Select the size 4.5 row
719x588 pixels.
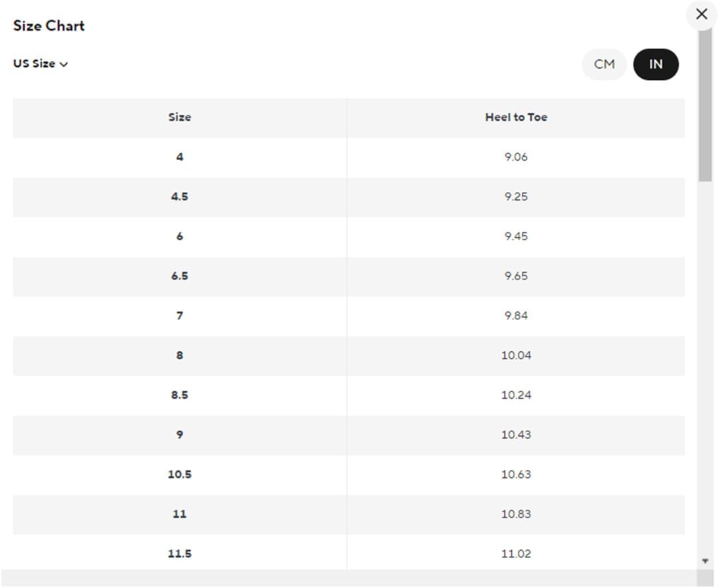click(349, 197)
